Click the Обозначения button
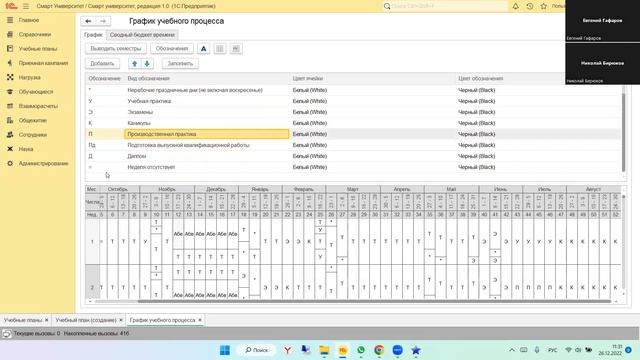Screen dimensions: 640x360 pyautogui.click(x=172, y=49)
